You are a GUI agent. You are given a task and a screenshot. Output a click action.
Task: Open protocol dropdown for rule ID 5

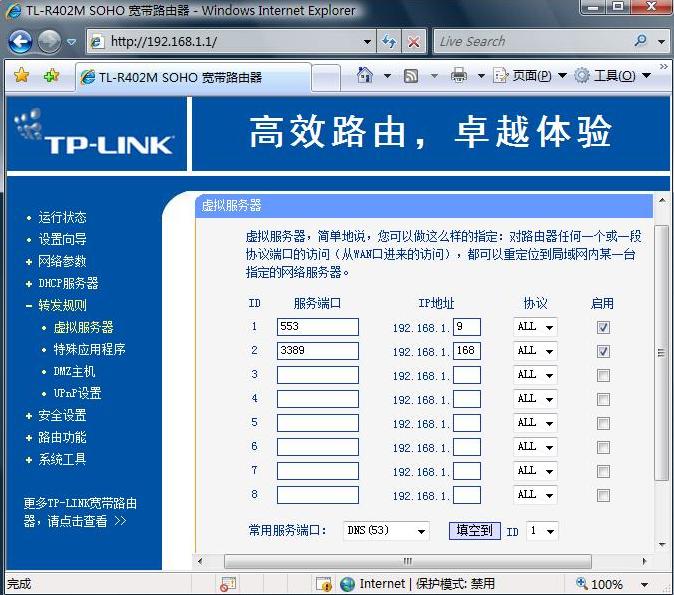[535, 423]
